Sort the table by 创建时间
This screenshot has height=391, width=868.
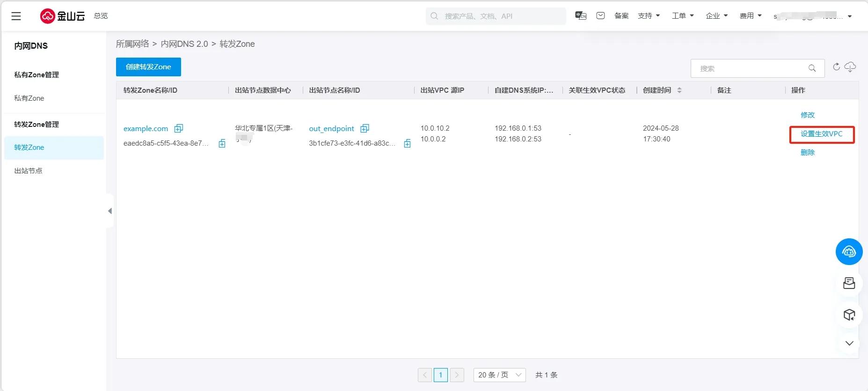click(x=679, y=90)
